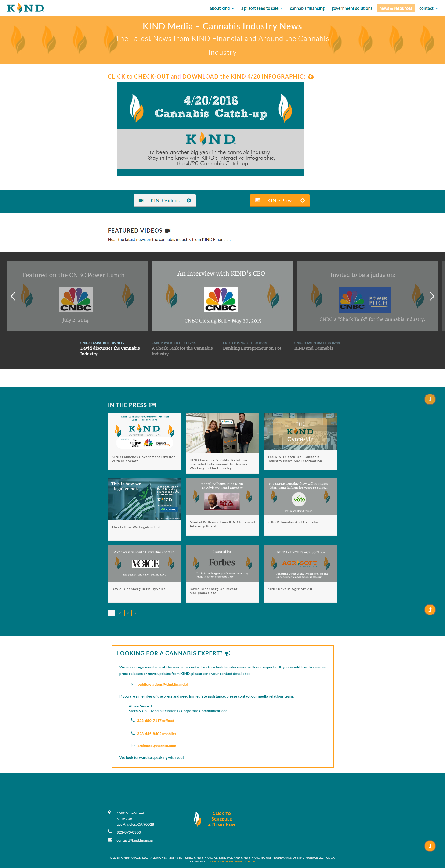This screenshot has width=445, height=868.
Task: Expand the contact dropdown menu
Action: [428, 8]
